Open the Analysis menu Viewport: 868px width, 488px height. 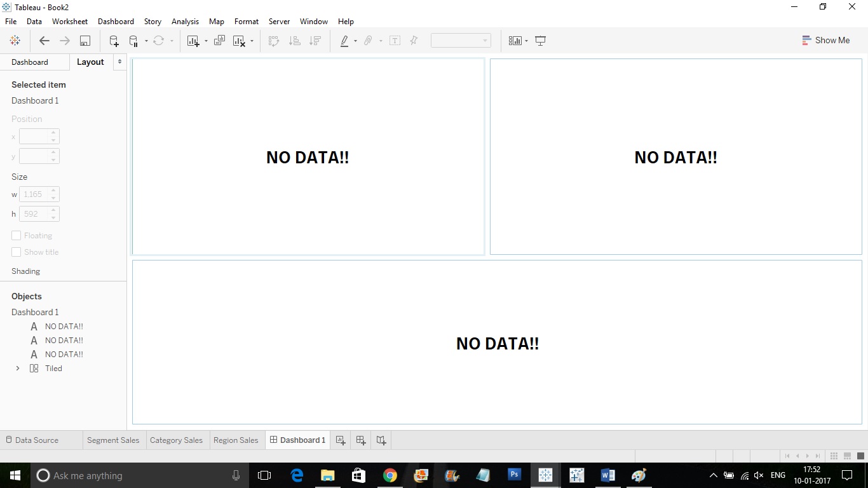point(185,21)
